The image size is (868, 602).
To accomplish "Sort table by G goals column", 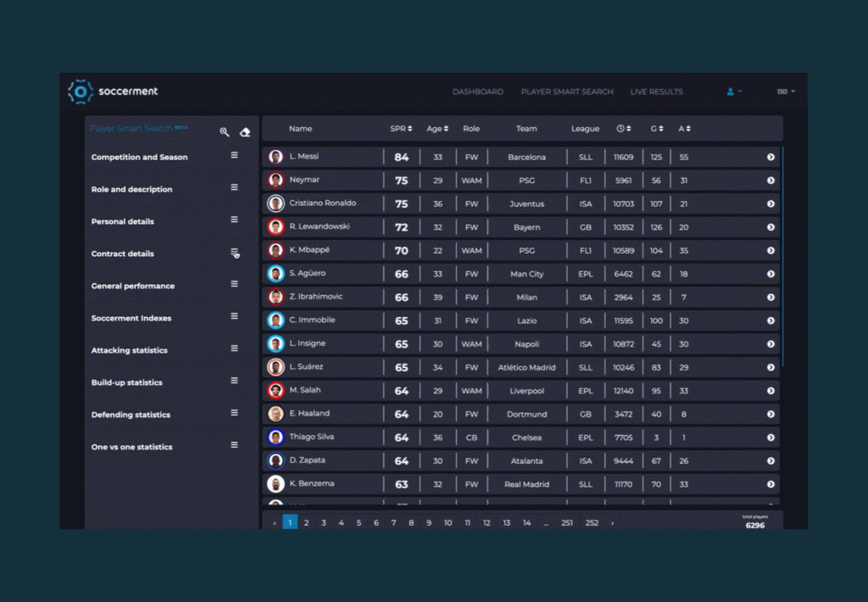I will point(657,129).
